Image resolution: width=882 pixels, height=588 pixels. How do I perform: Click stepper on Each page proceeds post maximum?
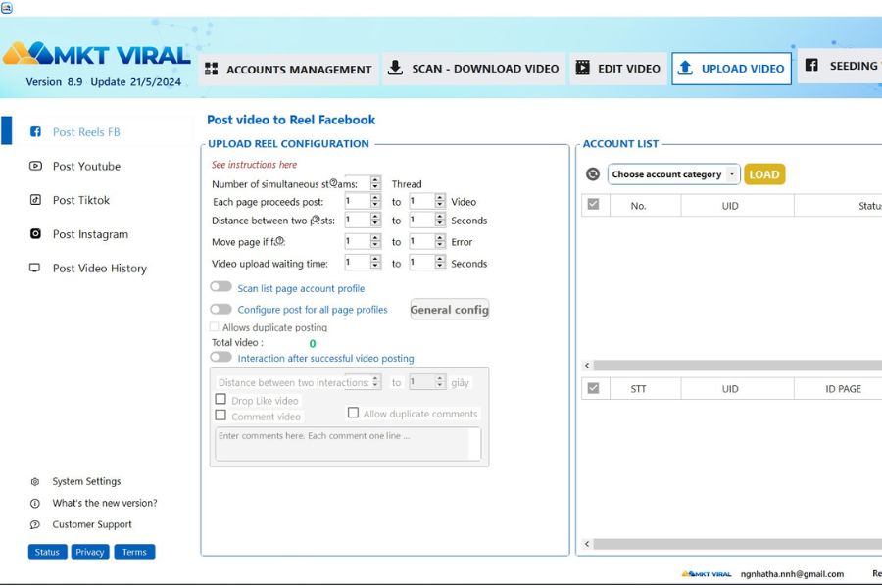tap(440, 201)
